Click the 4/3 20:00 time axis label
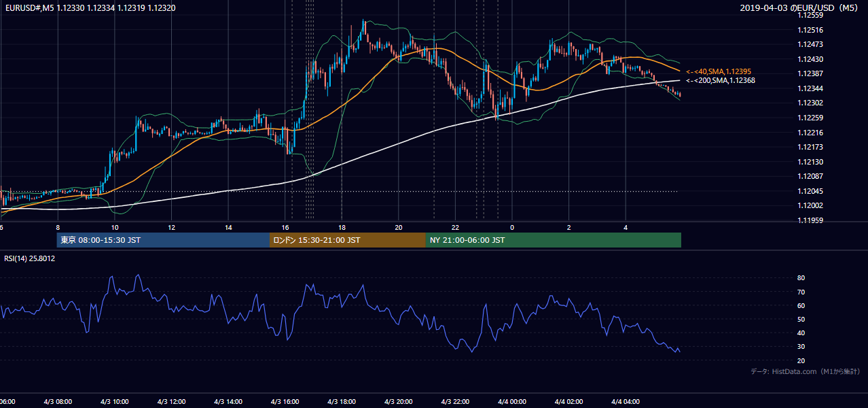The image size is (868, 408). point(399,401)
